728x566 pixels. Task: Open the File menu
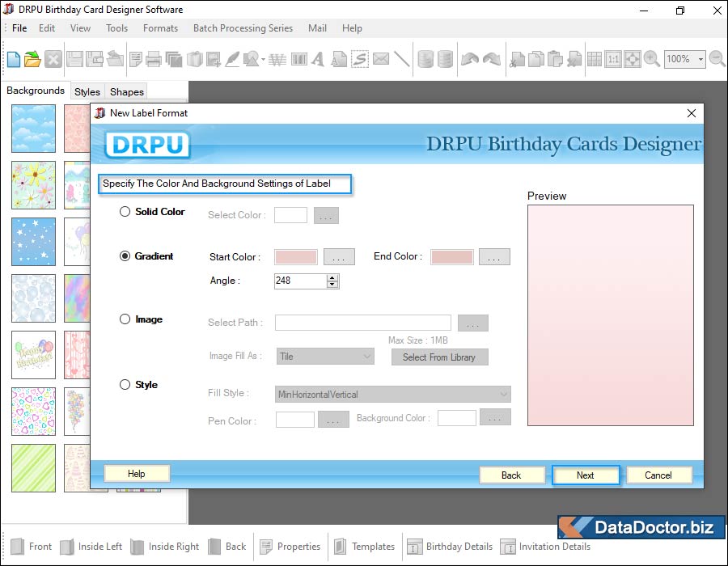click(19, 28)
